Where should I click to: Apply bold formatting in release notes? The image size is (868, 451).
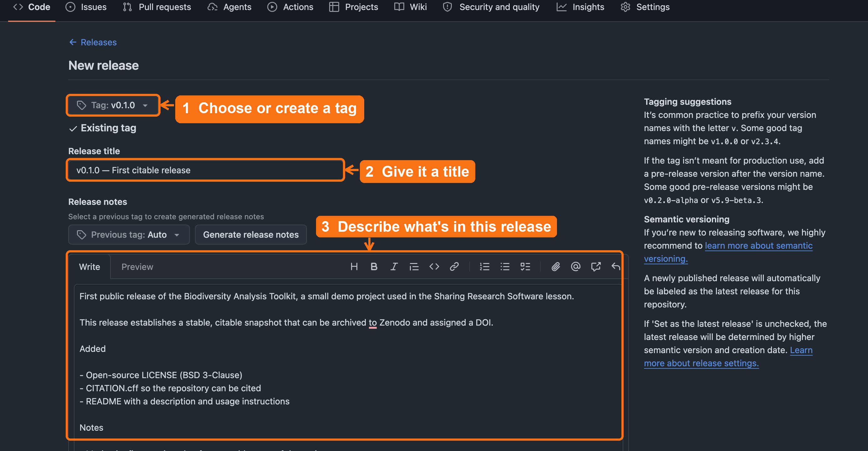click(374, 267)
